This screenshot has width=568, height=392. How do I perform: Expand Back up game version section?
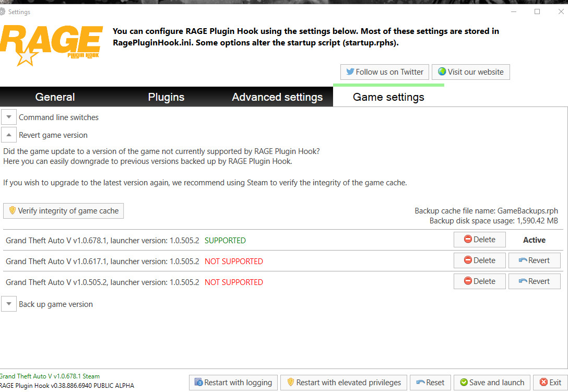[x=9, y=304]
